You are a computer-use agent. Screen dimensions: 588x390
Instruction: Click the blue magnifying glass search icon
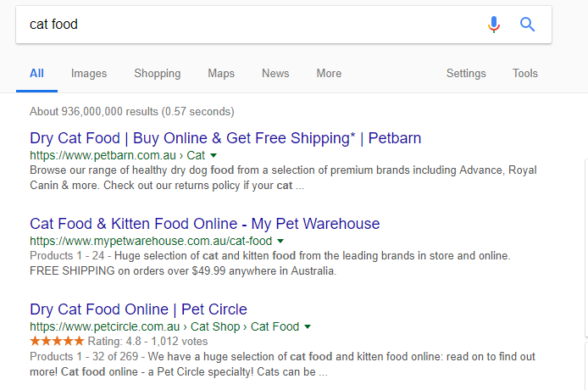[527, 25]
